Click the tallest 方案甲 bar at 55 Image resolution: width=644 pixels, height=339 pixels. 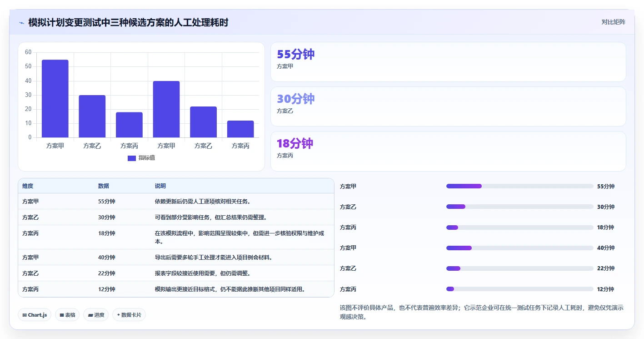pyautogui.click(x=55, y=98)
